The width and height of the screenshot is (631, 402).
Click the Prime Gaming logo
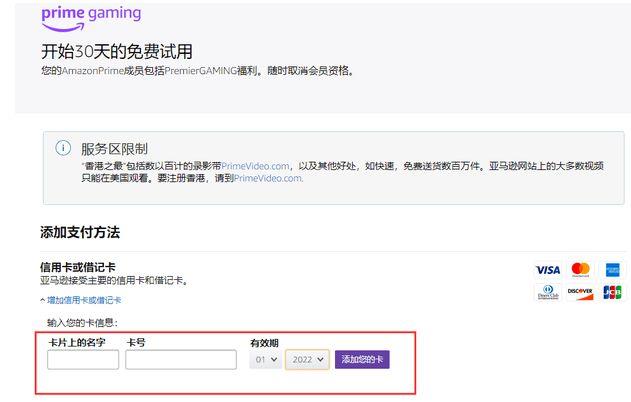coord(90,16)
